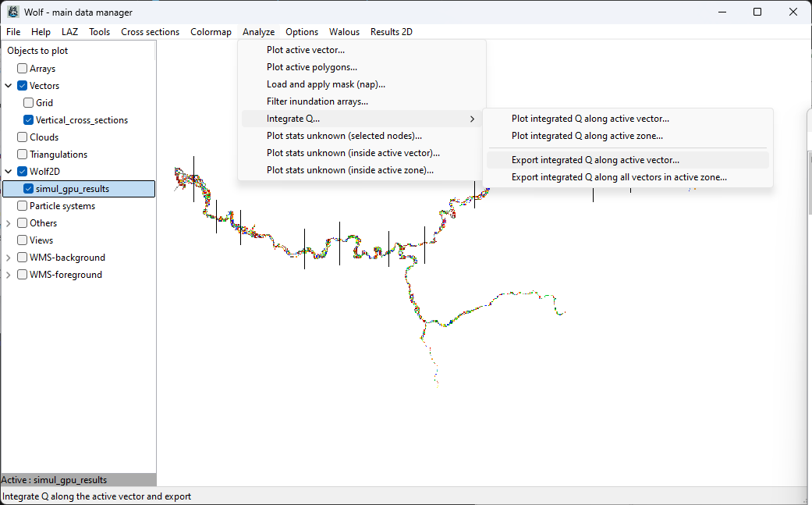The width and height of the screenshot is (812, 505).
Task: Uncheck the Vertical_cross_sections checkbox
Action: click(29, 120)
